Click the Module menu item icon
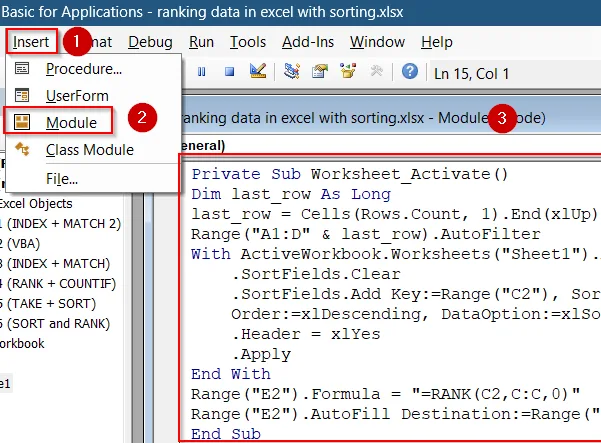Viewport: 601px width, 443px height. (22, 122)
